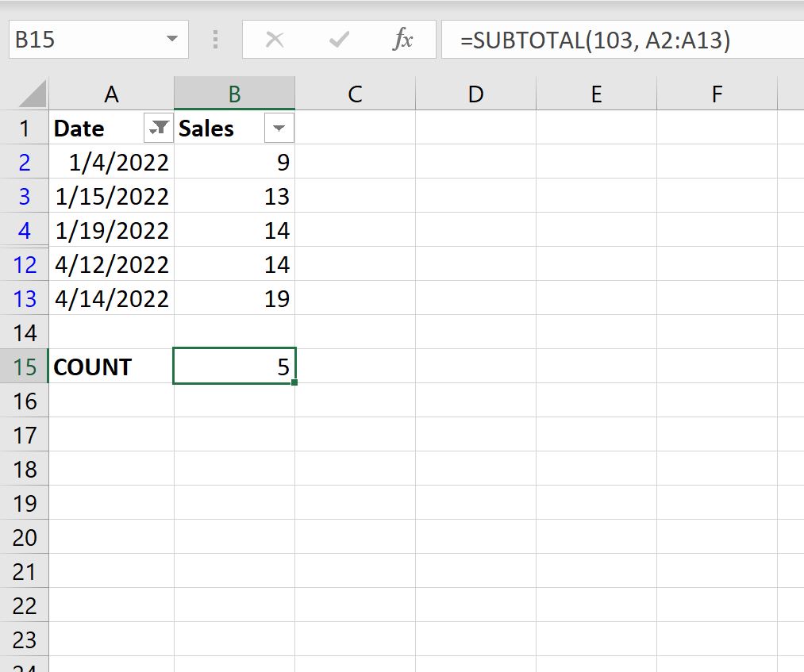Toggle selection of row 2 header
804x672 pixels.
pos(25,162)
